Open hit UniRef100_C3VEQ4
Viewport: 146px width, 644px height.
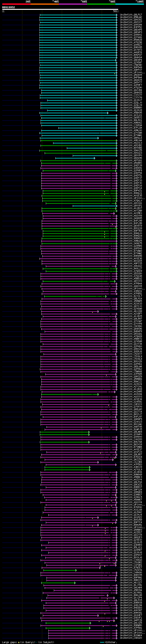click(x=131, y=125)
